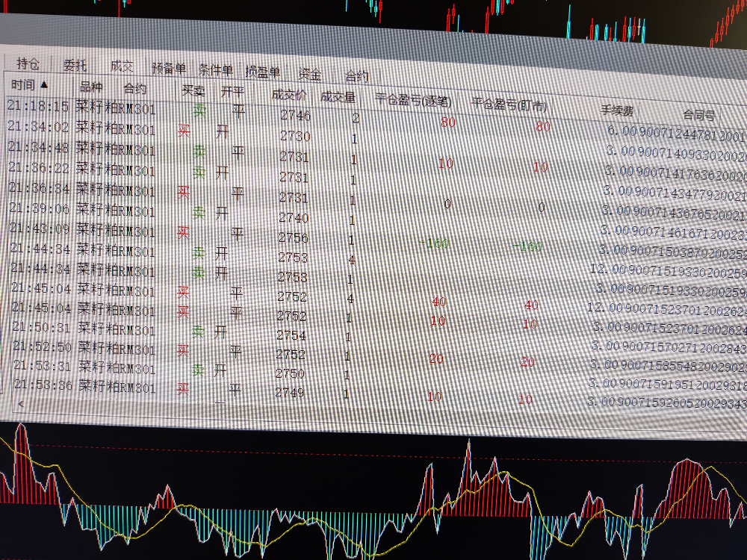Screen dimensions: 747x560
Task: Click the price cell 2740
Action: tap(294, 217)
